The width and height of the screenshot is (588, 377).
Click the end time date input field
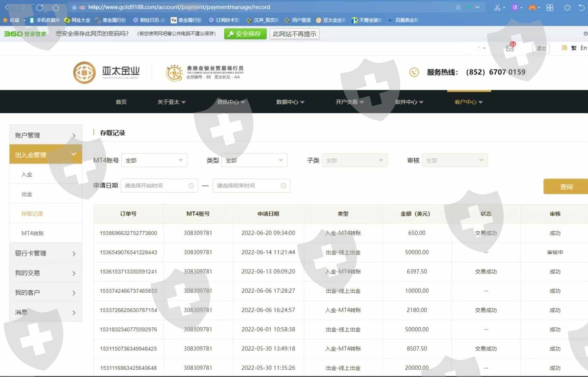point(247,186)
